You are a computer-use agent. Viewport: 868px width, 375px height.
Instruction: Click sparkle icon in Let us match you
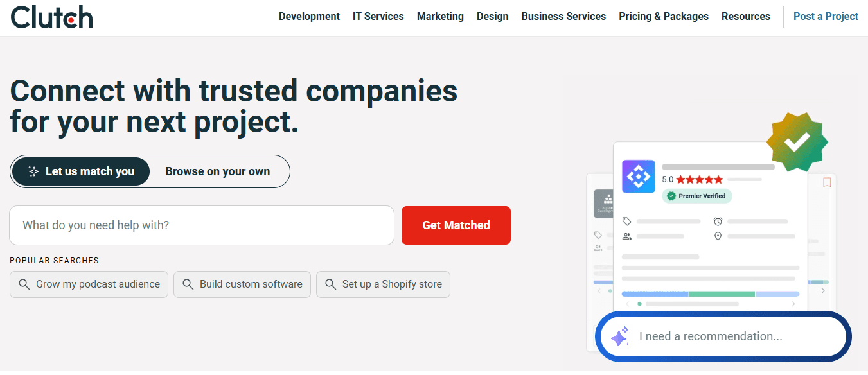34,171
